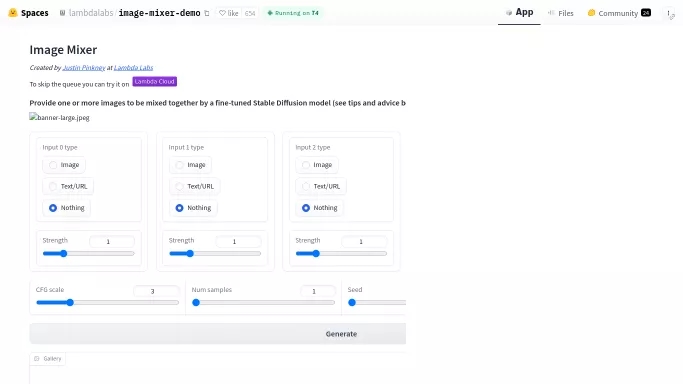The height and width of the screenshot is (384, 683).
Task: Open the Files tab
Action: [x=561, y=13]
